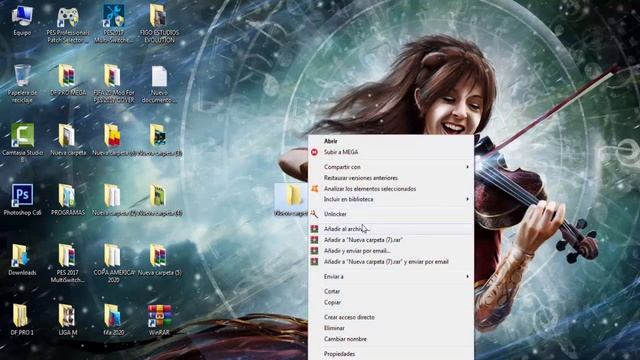Select the folder with yellow and red thumbnails
This screenshot has width=640, height=360.
pos(113,136)
